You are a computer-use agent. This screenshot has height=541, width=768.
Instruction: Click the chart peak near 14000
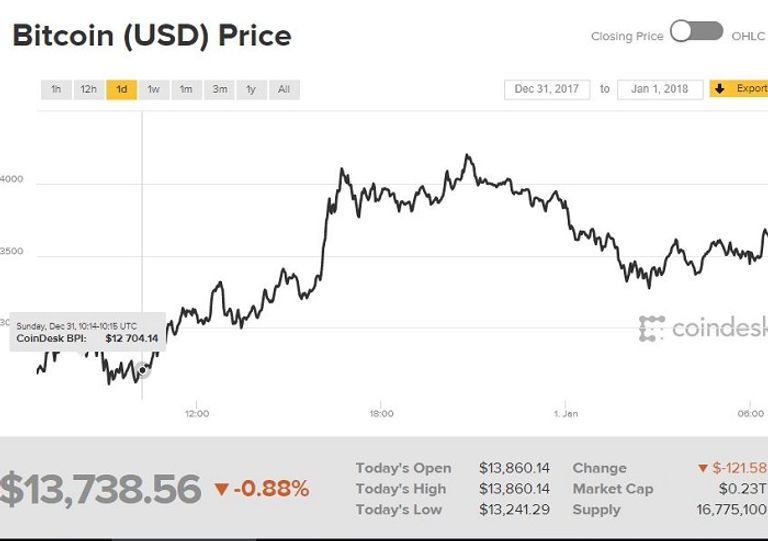467,156
